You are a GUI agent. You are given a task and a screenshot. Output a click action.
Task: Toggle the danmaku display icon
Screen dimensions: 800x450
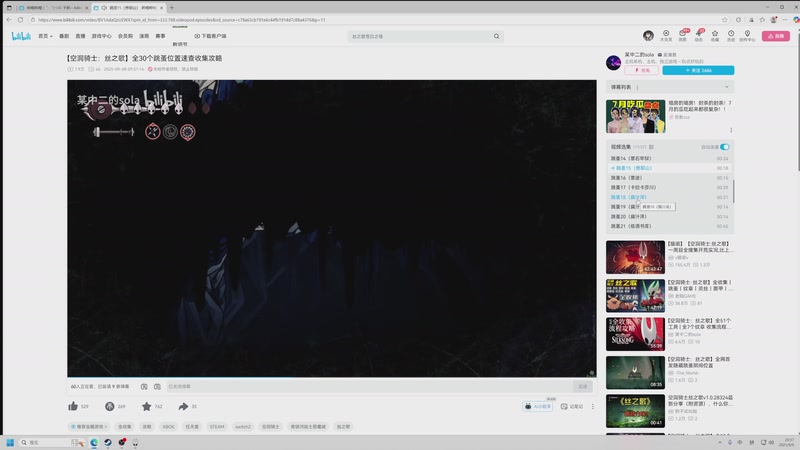(x=144, y=387)
